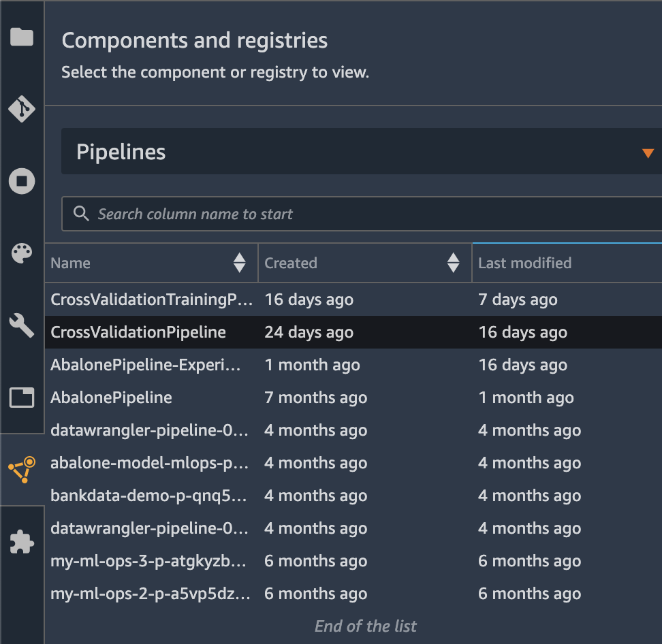Open the Commands palette icon
The image size is (662, 644).
[x=22, y=253]
